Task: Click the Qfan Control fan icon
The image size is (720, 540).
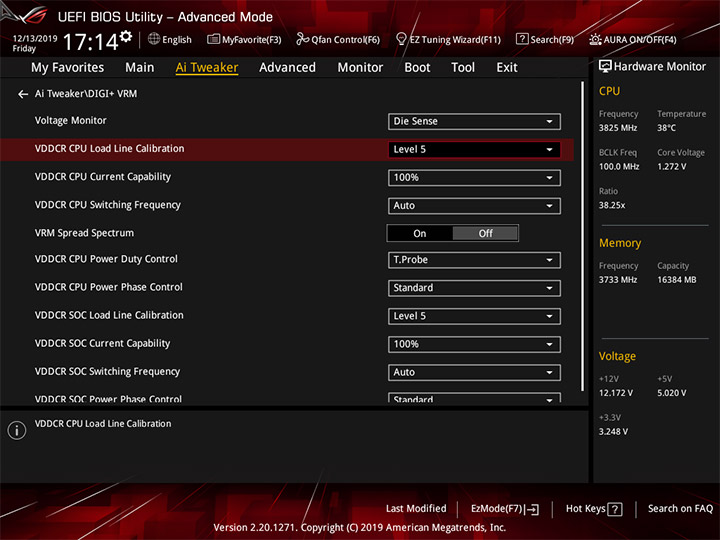Action: click(302, 39)
